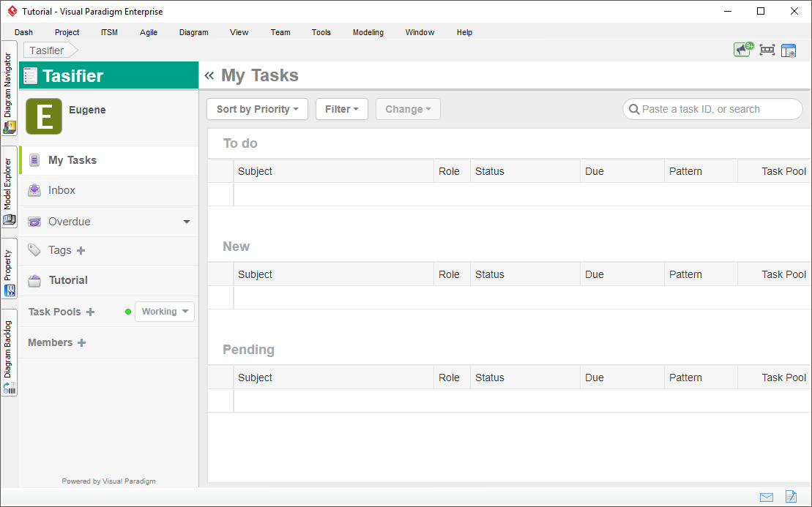The image size is (812, 507).
Task: Open the notifications megaphone icon
Action: (743, 50)
